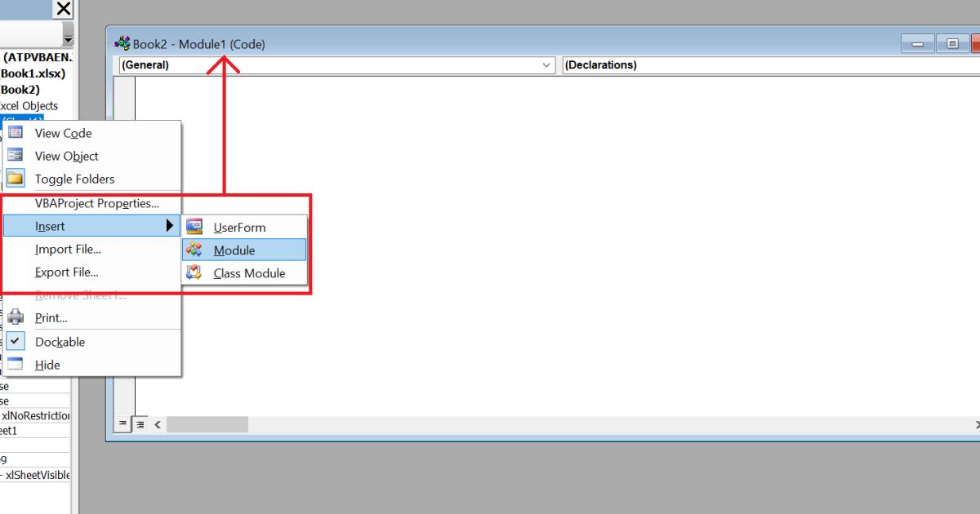This screenshot has height=514, width=980.
Task: Enable Procedure View at code window bottom
Action: coord(122,423)
